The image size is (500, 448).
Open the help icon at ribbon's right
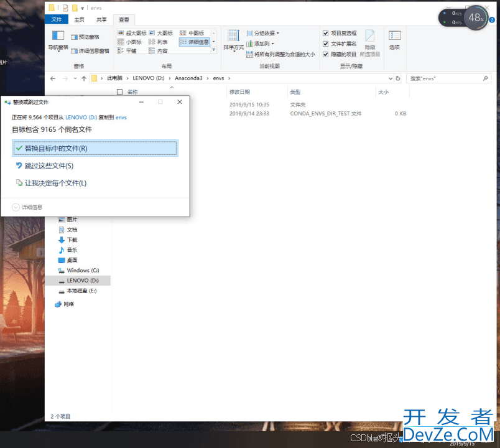[492, 20]
